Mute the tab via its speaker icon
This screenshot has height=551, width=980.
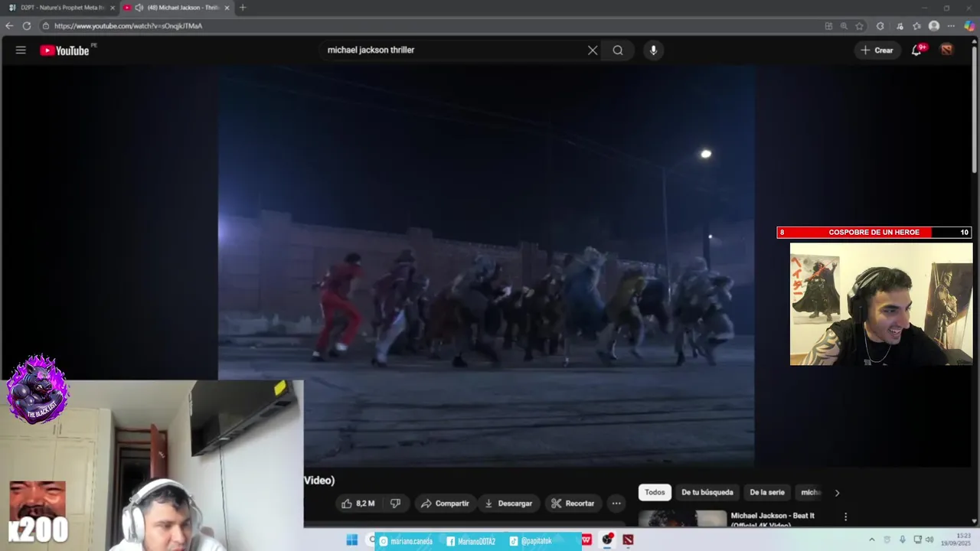tap(139, 8)
